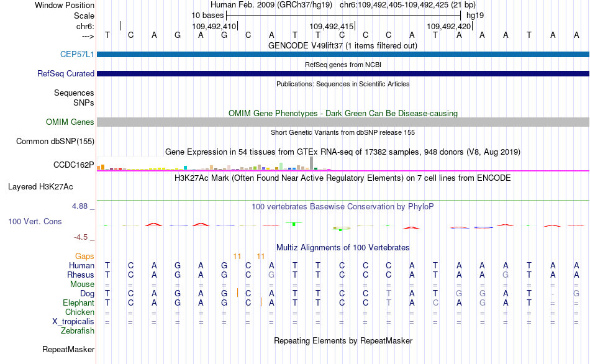Screen dimensions: 590x364
Task: Click the OMIM Gene Phenotypes track title
Action: pyautogui.click(x=343, y=113)
